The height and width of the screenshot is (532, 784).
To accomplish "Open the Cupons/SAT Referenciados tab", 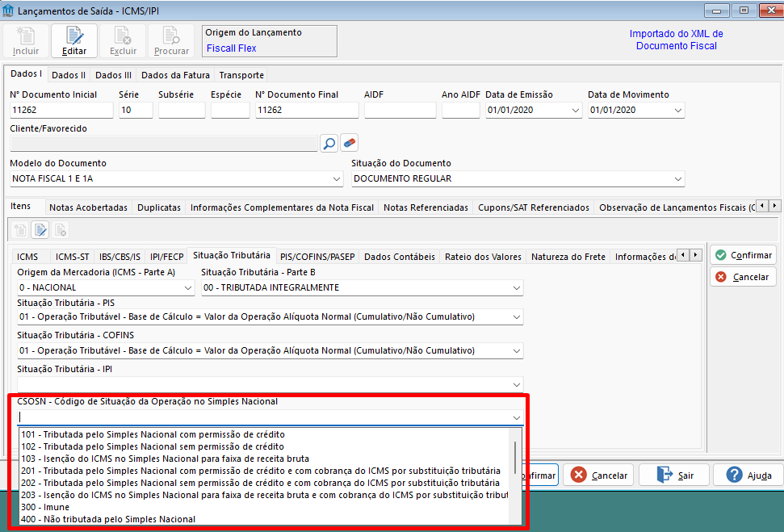I will pyautogui.click(x=534, y=207).
